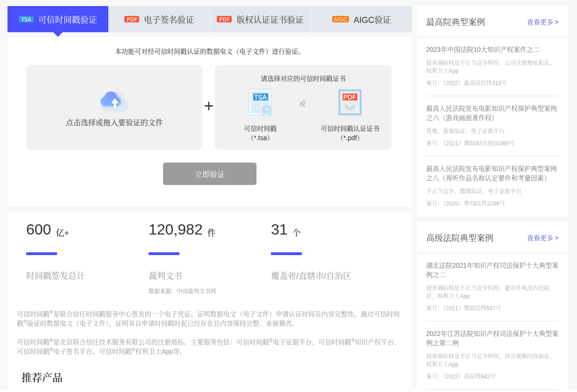Click the PDF badge on 电子签名验证 tab
Viewport: 577px width, 392px height.
pos(132,20)
